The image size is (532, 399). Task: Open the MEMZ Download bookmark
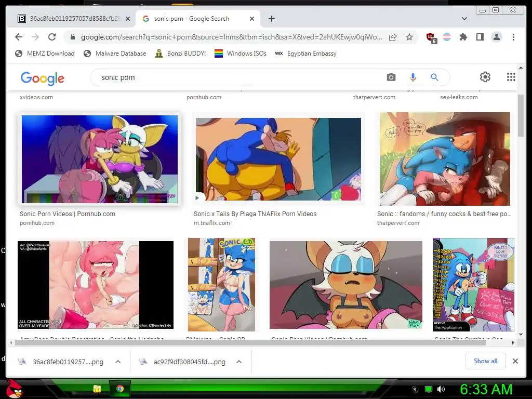(45, 54)
